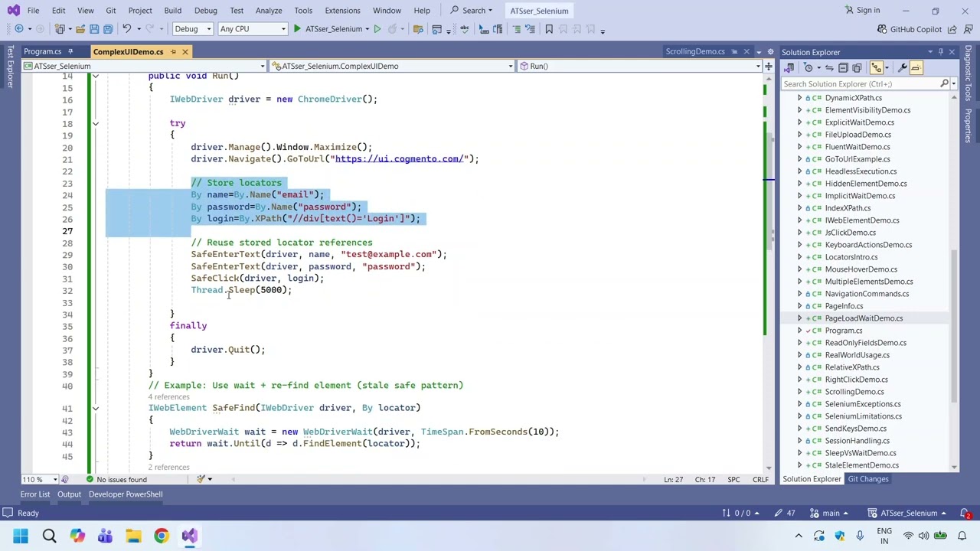
Task: Expand PageLoadWaitDemo.cs node in Solution Explorer
Action: (x=800, y=318)
